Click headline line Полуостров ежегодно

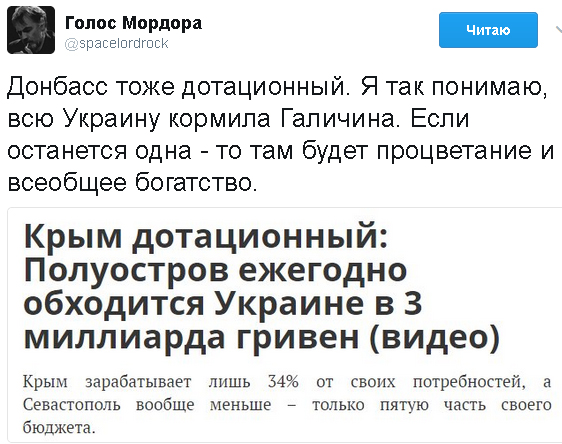[x=215, y=269]
